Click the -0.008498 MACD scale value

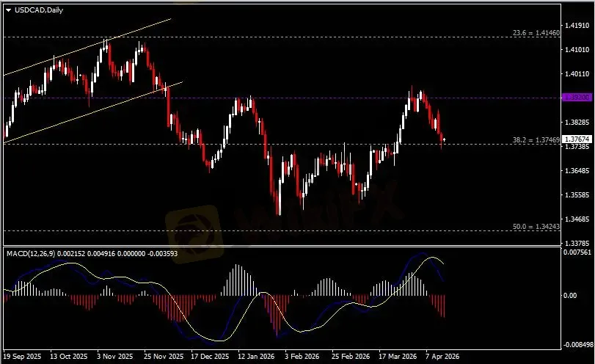(x=575, y=343)
